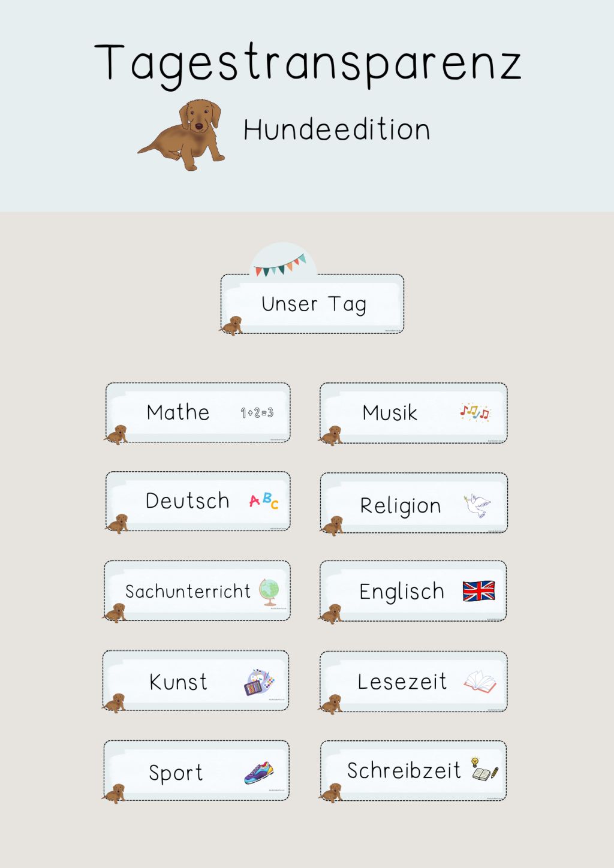Screen dimensions: 614x868
Task: Click the 1+2=3 numbers icon
Action: pyautogui.click(x=257, y=412)
